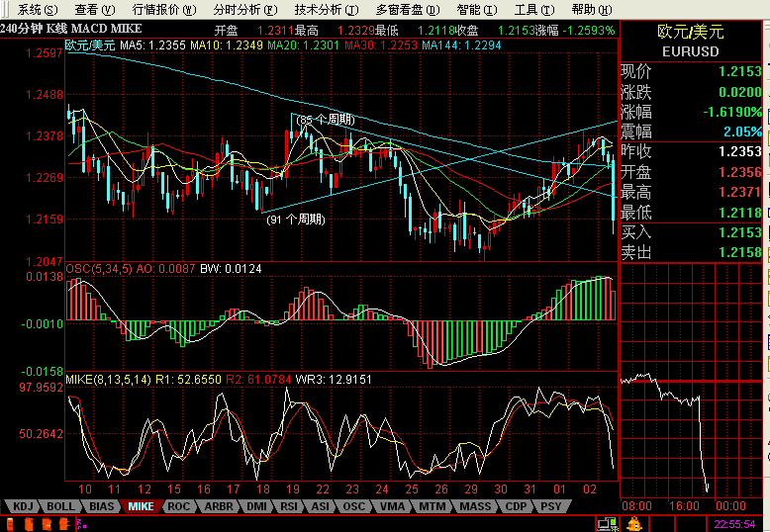Switch to the VMA indicator tab
The height and width of the screenshot is (532, 770).
(392, 506)
